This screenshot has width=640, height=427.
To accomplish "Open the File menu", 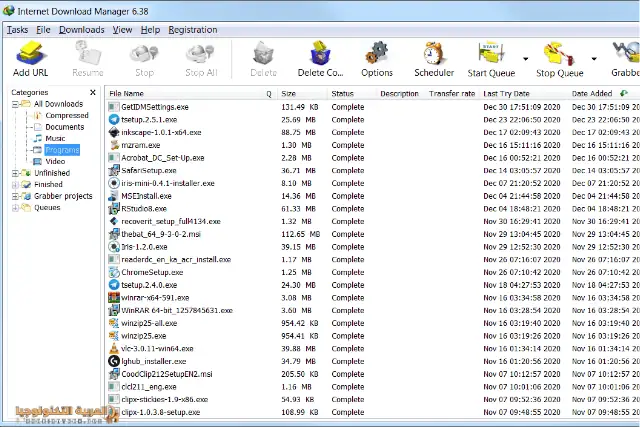I will point(43,30).
